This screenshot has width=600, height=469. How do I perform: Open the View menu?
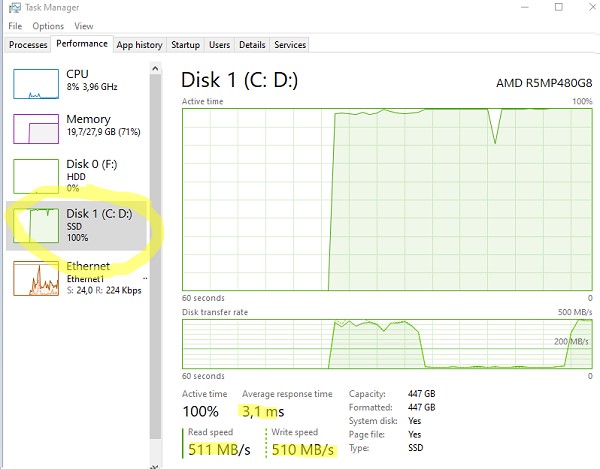(x=84, y=26)
